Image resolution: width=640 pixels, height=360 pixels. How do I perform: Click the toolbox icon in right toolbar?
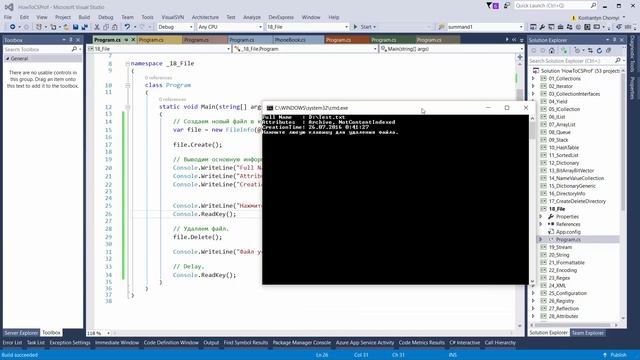point(560,27)
